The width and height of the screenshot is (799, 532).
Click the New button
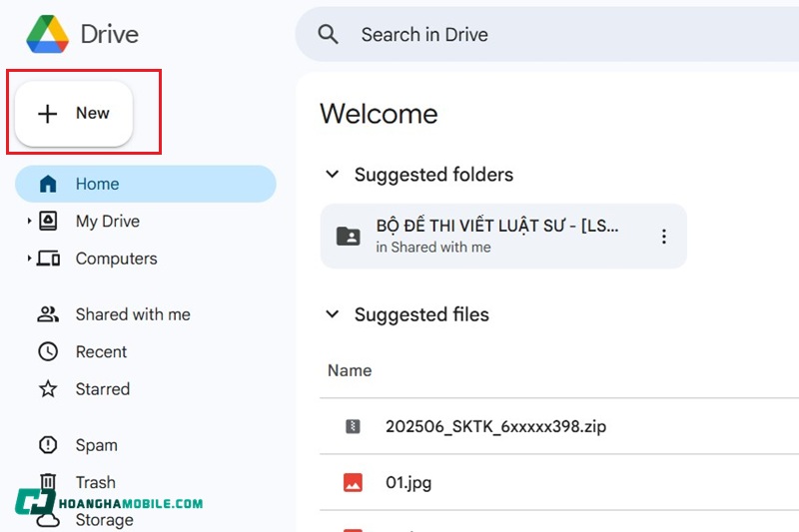(x=74, y=114)
